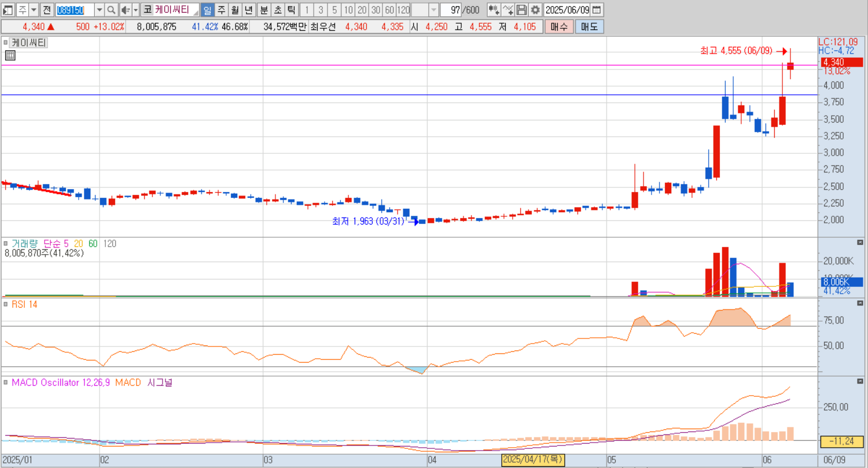This screenshot has height=468, width=868.
Task: Close the volume pane with its x
Action: tap(859, 242)
